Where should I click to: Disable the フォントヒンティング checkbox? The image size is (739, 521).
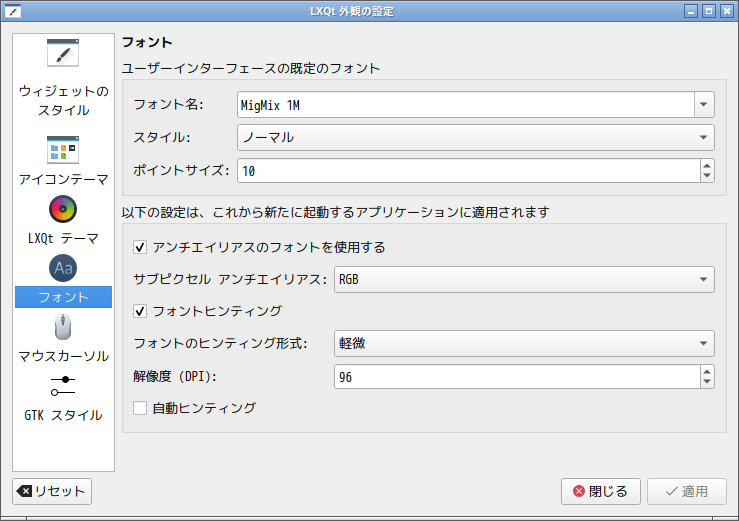(x=140, y=311)
